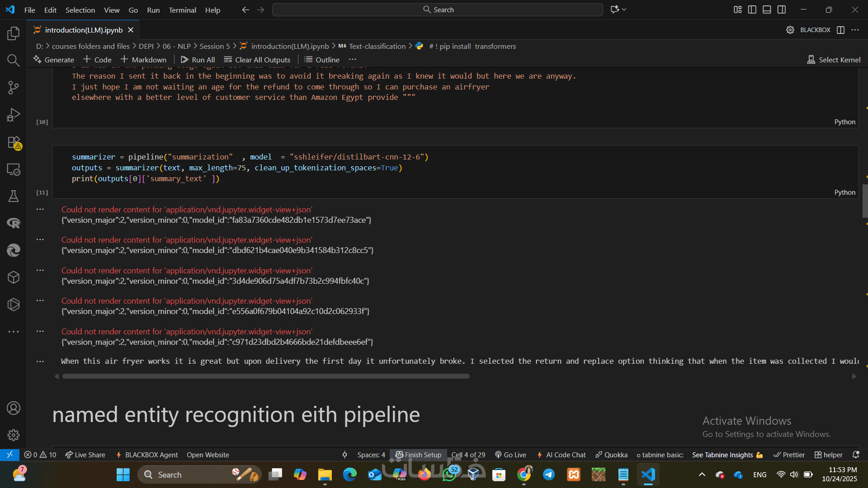Select the introduction(LLM).ipynb tab

pyautogui.click(x=84, y=30)
